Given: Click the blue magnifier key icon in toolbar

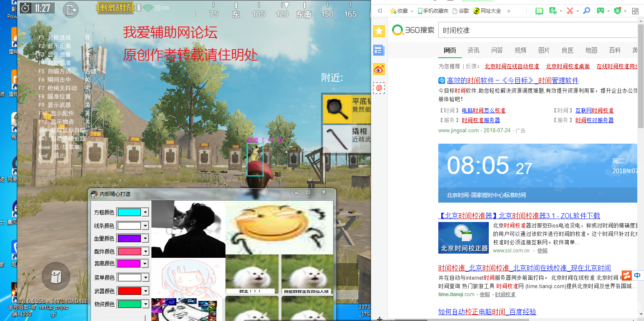Looking at the screenshot, I should point(586,11).
